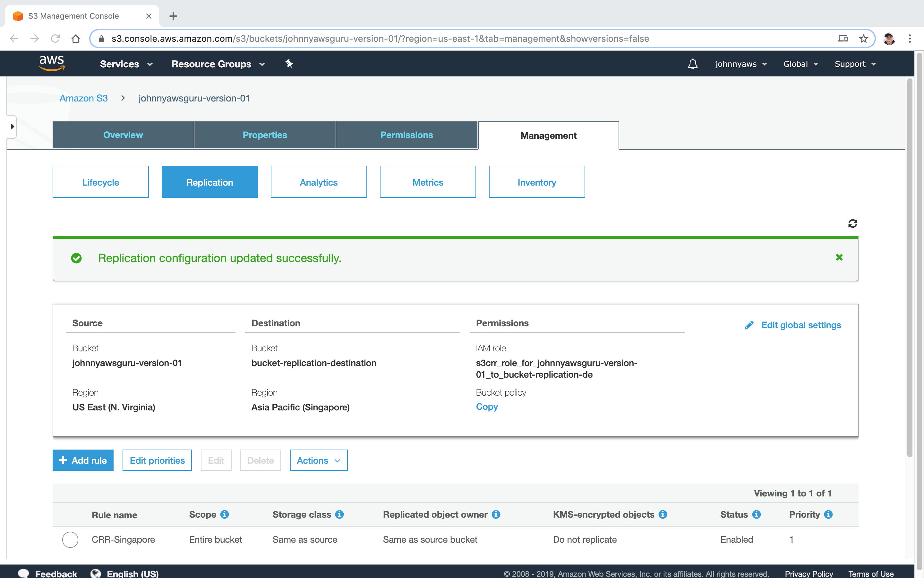Copy the bucket policy

click(x=487, y=407)
